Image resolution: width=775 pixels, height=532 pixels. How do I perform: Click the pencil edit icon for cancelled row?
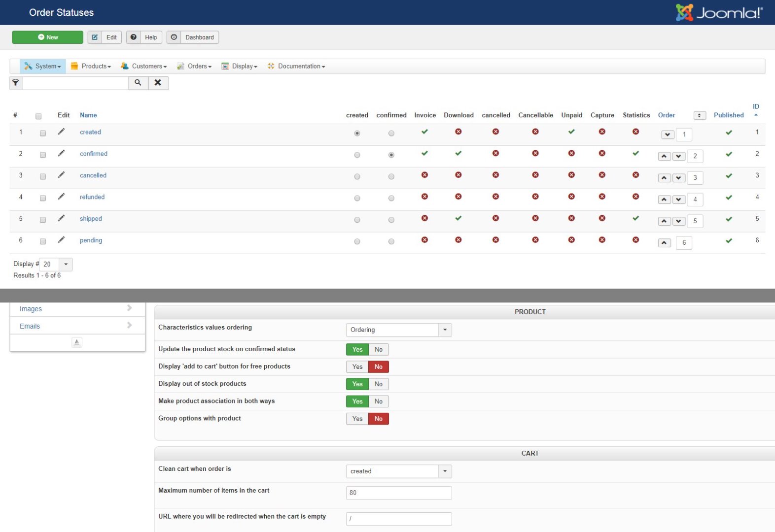pyautogui.click(x=61, y=175)
